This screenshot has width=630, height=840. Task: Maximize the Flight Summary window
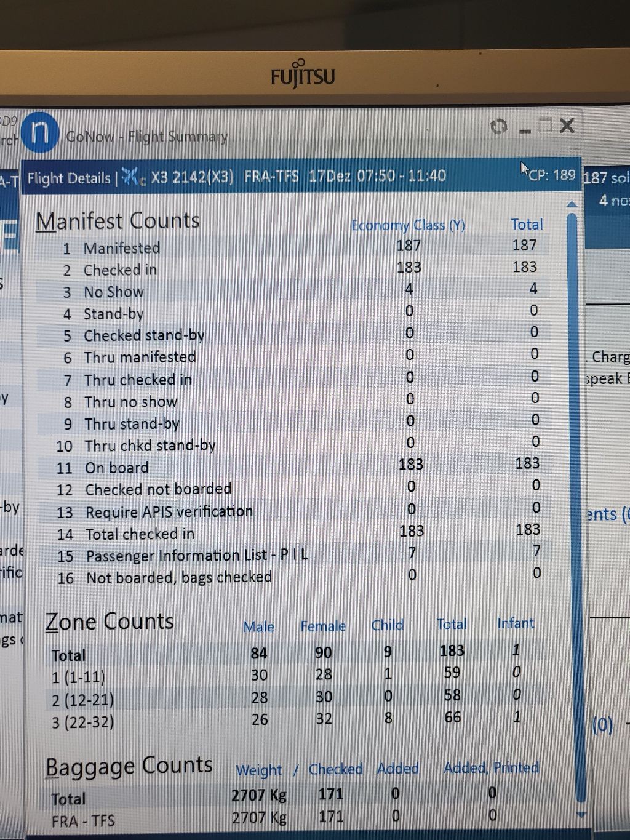544,126
